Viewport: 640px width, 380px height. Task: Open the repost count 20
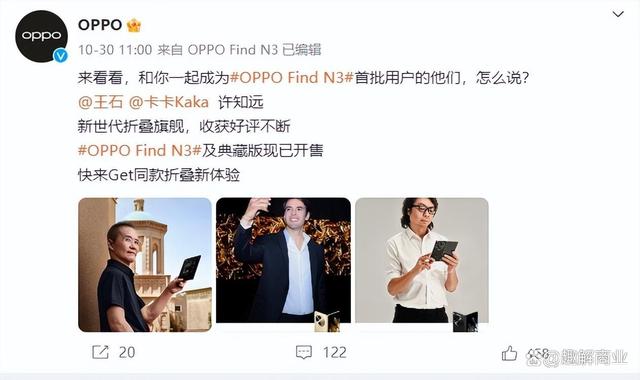[x=127, y=352]
